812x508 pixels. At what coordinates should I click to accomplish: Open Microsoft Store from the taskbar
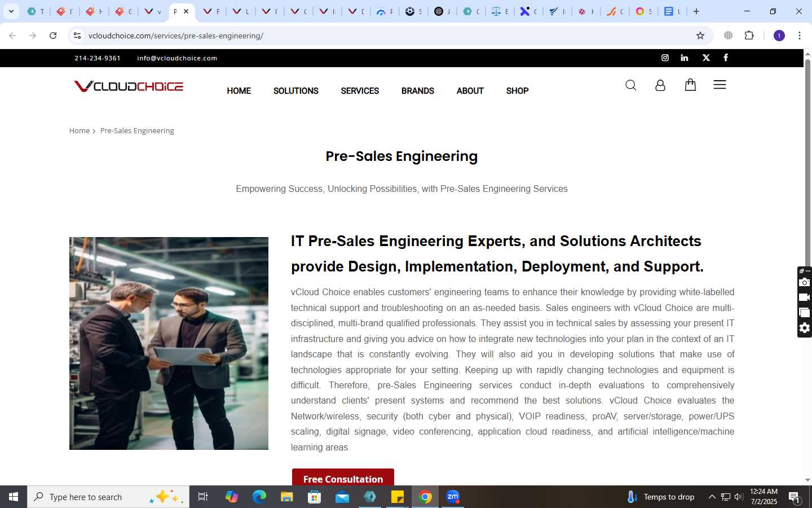(x=315, y=497)
